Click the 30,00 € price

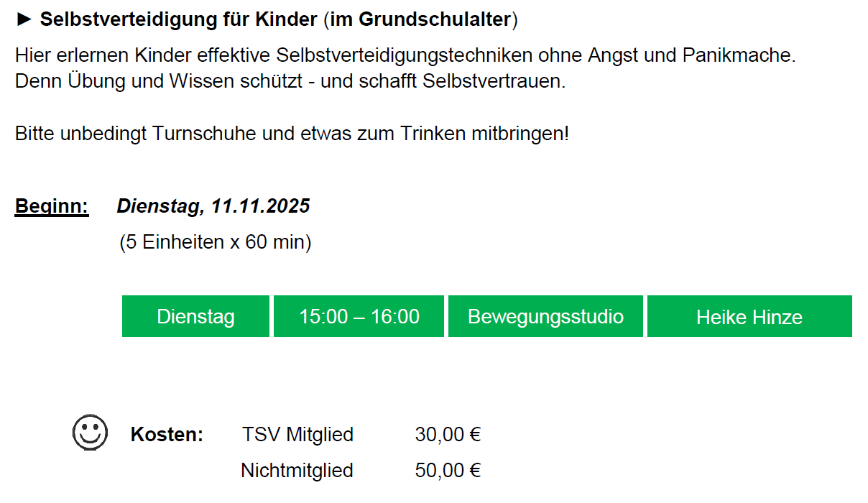pos(448,435)
